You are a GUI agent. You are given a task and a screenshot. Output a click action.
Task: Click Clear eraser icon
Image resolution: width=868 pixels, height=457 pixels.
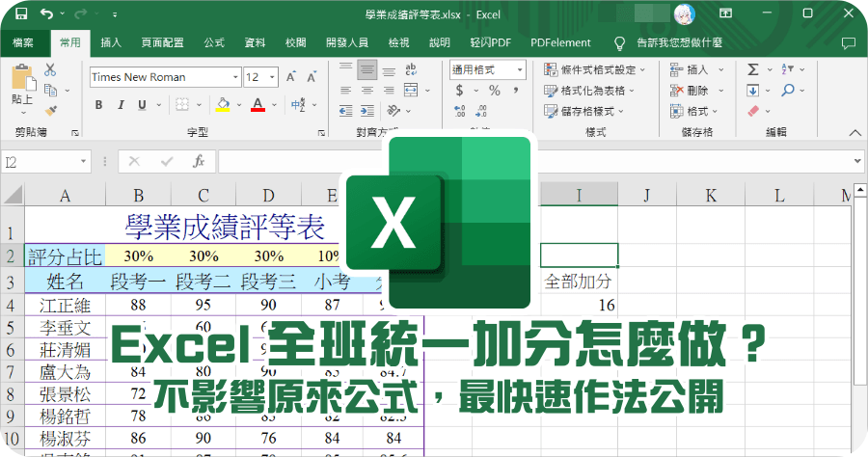pos(753,111)
